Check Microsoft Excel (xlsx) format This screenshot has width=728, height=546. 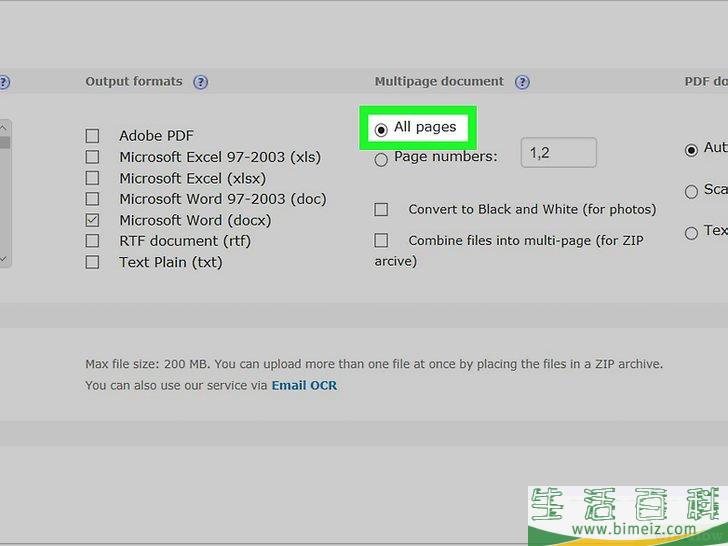coord(92,178)
